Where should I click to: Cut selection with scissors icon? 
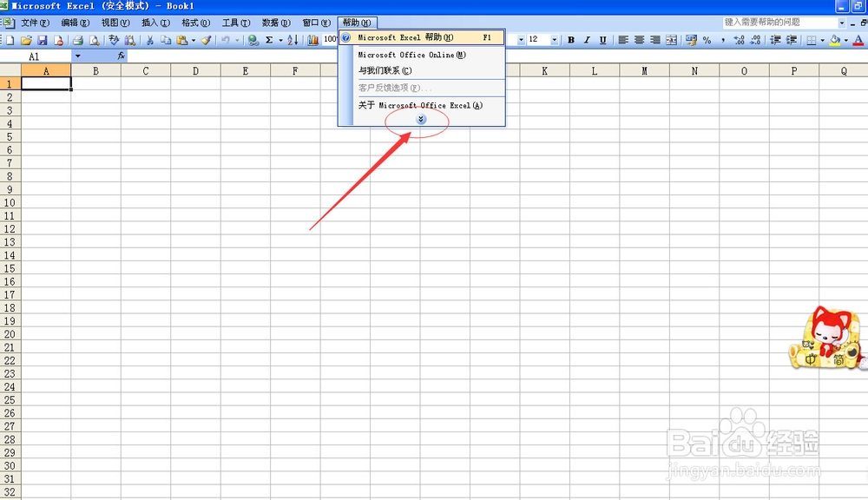click(149, 40)
